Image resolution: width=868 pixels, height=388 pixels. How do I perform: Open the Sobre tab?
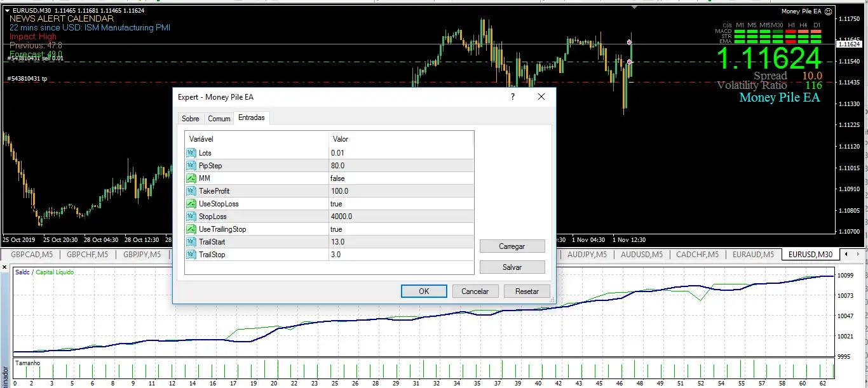click(x=191, y=119)
